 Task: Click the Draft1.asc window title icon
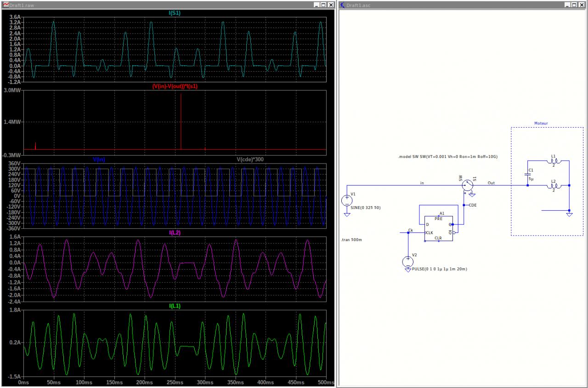click(x=343, y=5)
